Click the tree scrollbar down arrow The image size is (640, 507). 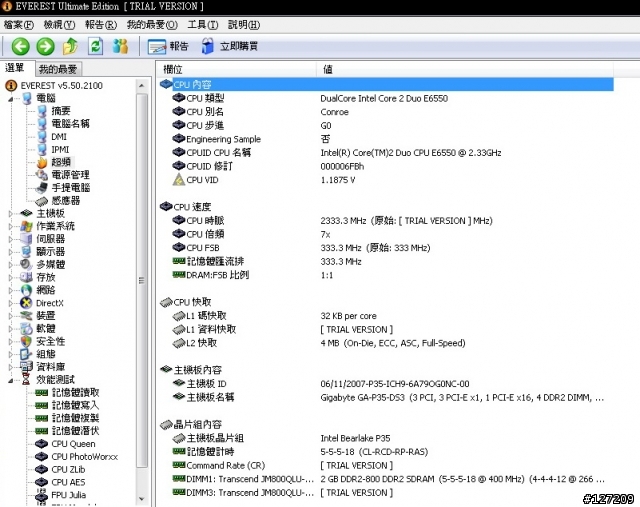click(142, 499)
